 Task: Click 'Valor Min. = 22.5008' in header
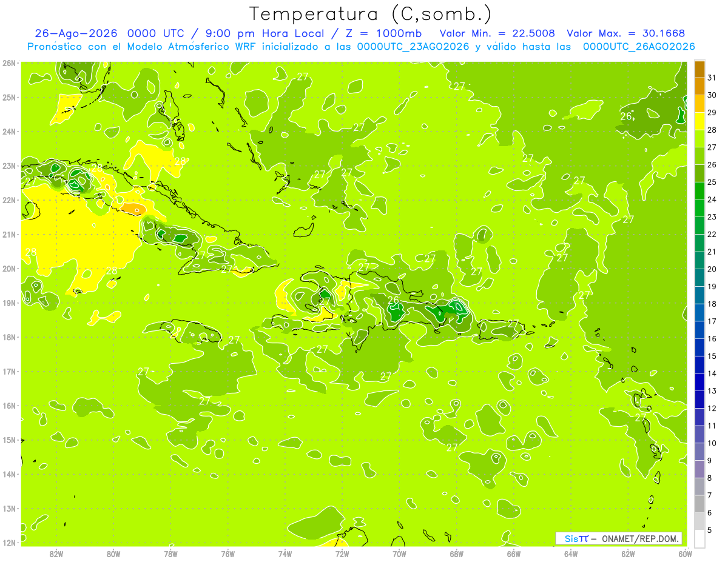pyautogui.click(x=497, y=33)
